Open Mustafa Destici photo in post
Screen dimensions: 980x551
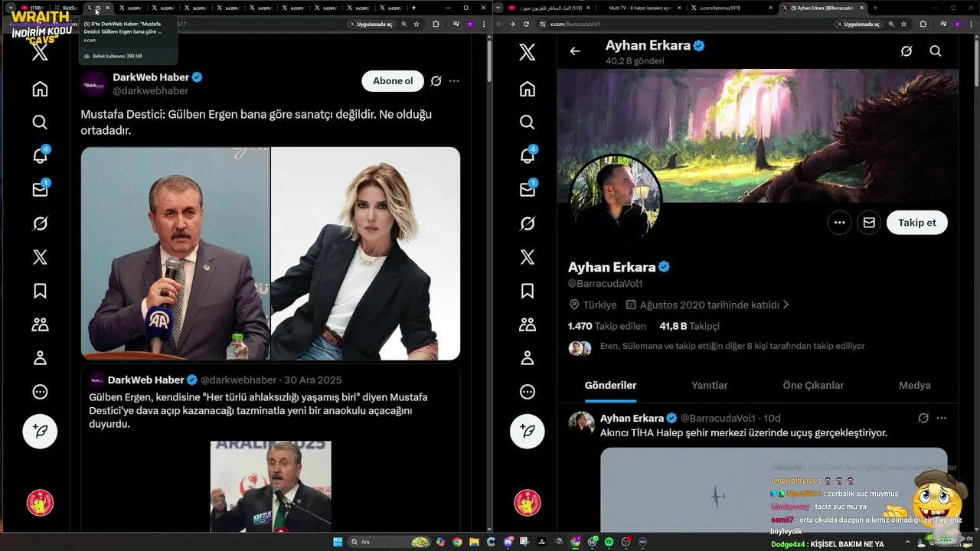(175, 253)
